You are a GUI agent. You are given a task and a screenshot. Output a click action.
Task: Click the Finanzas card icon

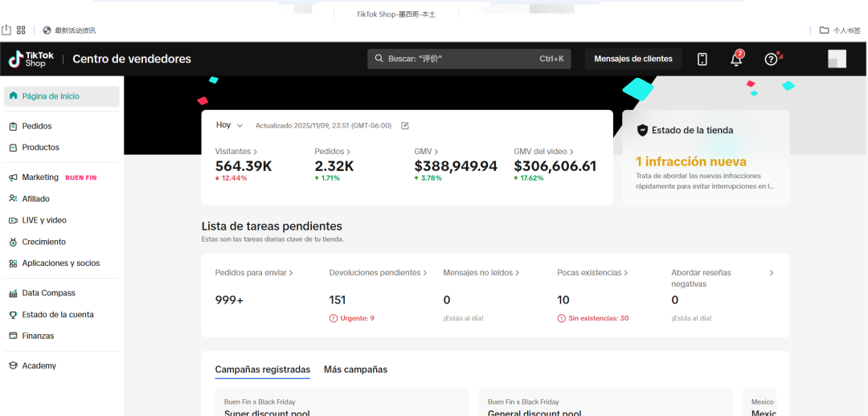point(14,336)
